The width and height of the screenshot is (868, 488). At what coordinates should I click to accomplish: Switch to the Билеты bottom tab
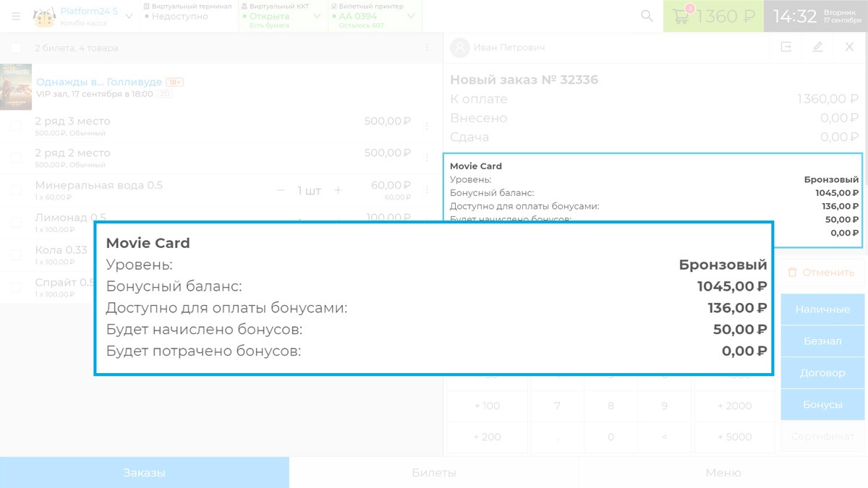click(x=434, y=473)
